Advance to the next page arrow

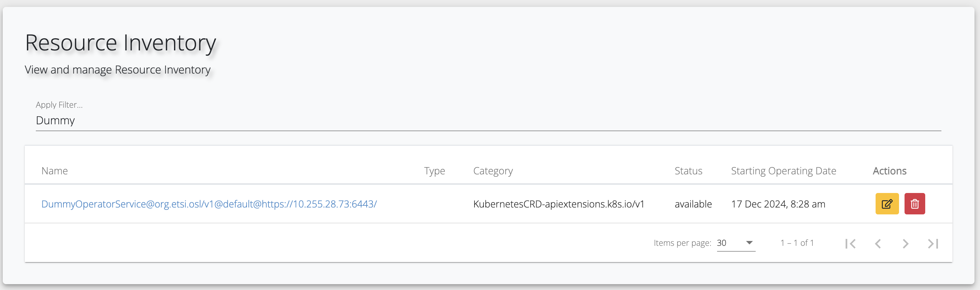coord(906,243)
